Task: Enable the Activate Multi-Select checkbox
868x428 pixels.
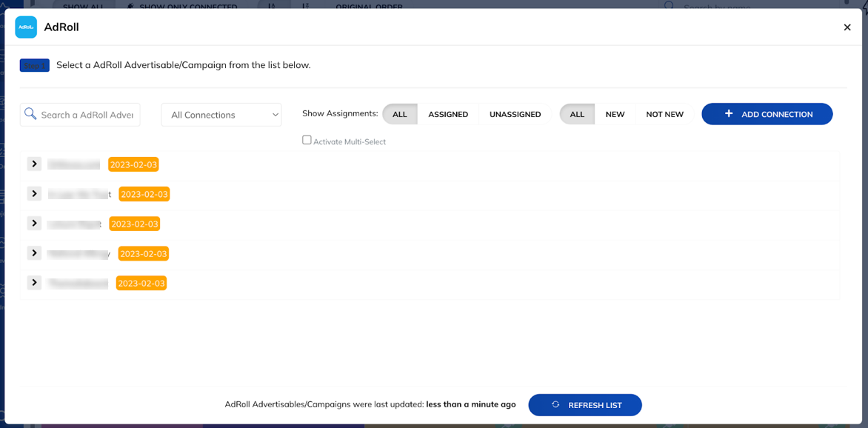Action: coord(307,140)
